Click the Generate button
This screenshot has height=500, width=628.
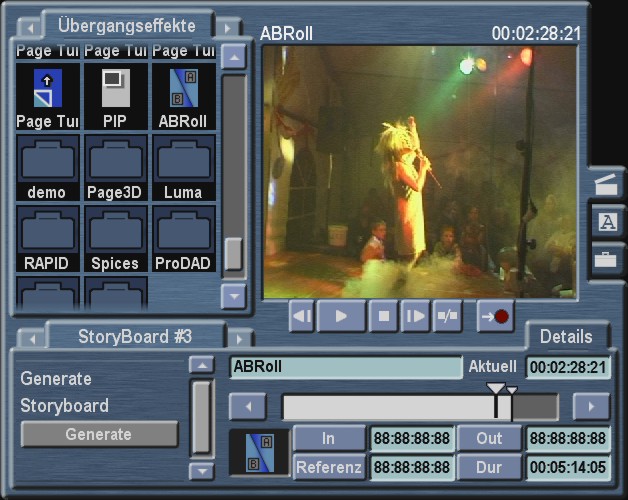click(99, 434)
